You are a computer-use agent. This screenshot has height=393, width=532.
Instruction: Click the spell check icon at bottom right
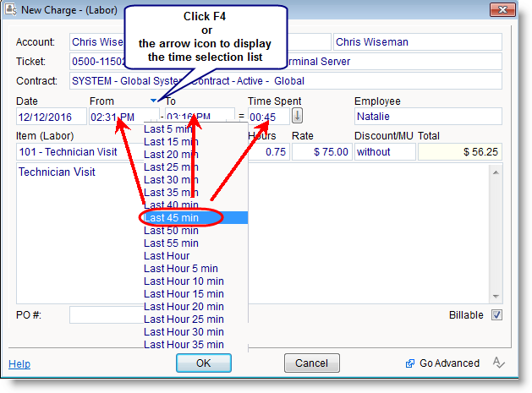coord(498,363)
